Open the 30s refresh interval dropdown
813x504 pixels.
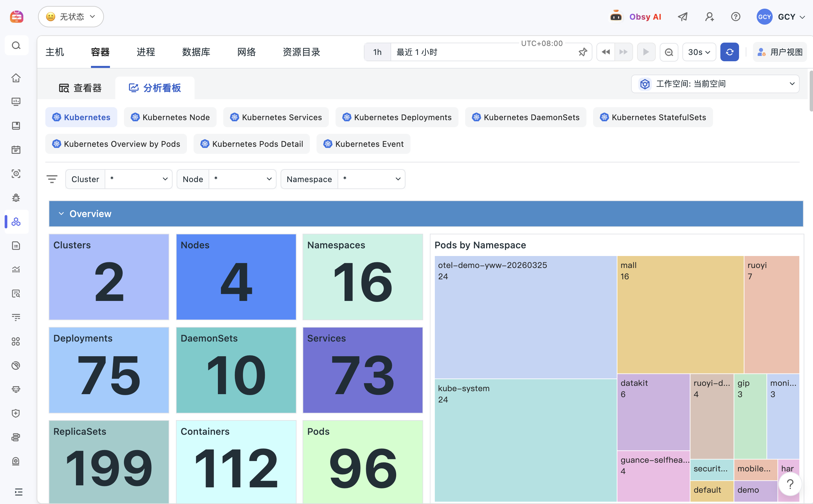[x=699, y=52]
